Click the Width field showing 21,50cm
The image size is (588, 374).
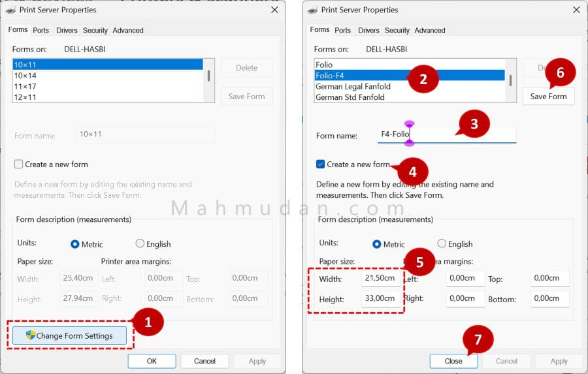tap(380, 279)
